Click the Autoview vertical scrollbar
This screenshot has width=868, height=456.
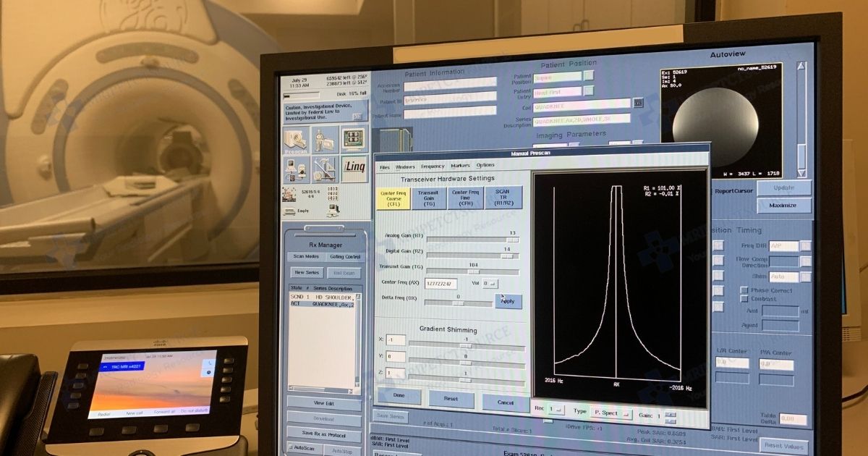(801, 119)
